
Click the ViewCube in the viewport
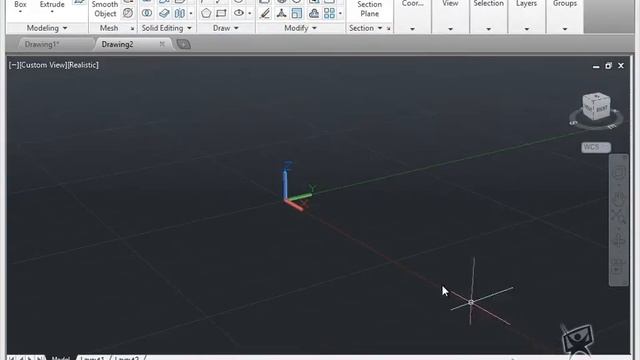pos(596,107)
